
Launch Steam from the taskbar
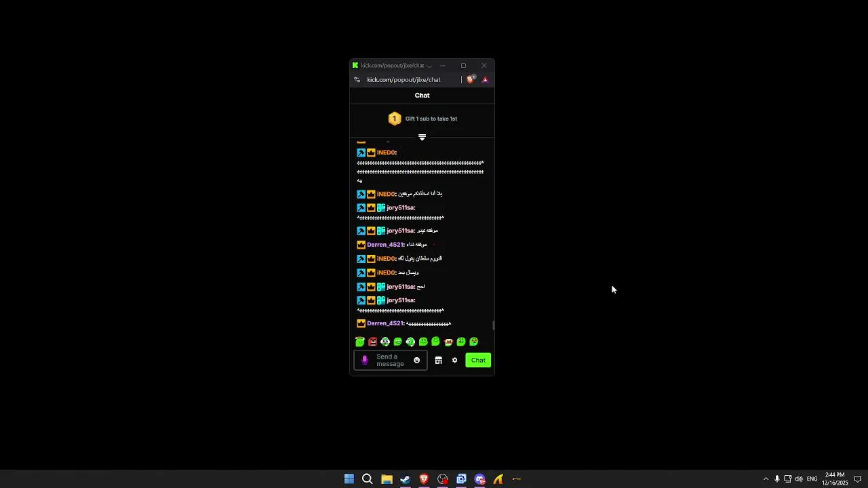pyautogui.click(x=405, y=479)
